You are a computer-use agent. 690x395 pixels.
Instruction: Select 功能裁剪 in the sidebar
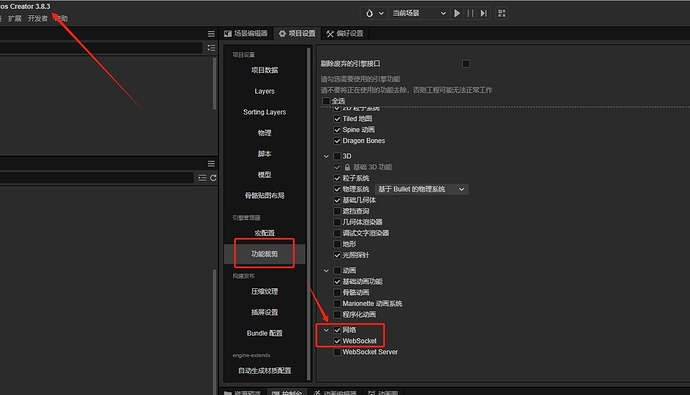[x=264, y=254]
